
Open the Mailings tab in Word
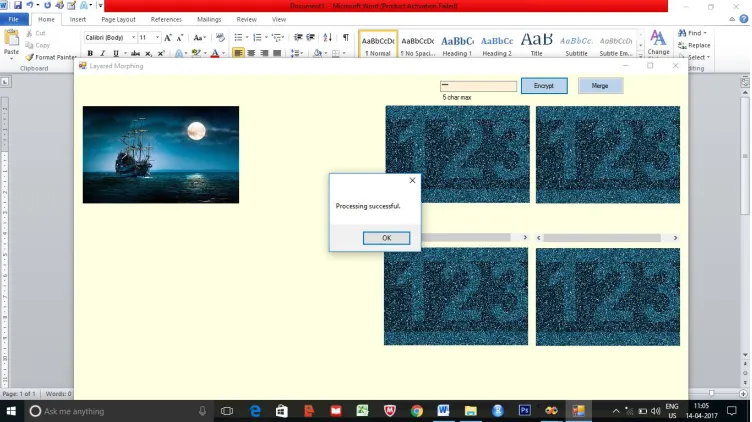[209, 19]
